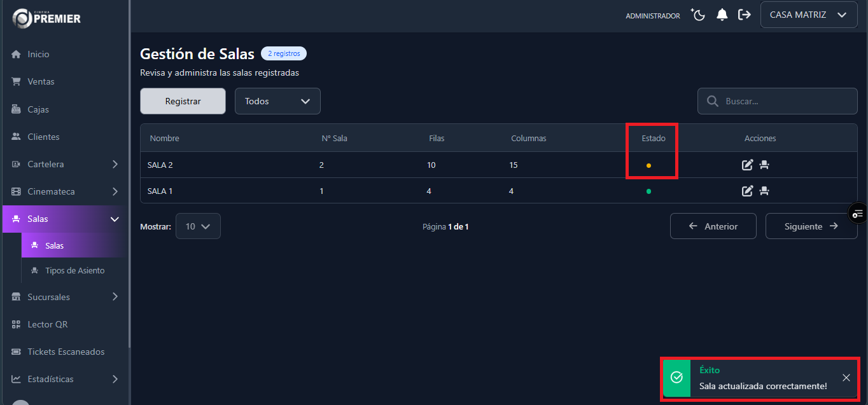Click the logout icon in header
The image size is (868, 405).
(x=744, y=15)
